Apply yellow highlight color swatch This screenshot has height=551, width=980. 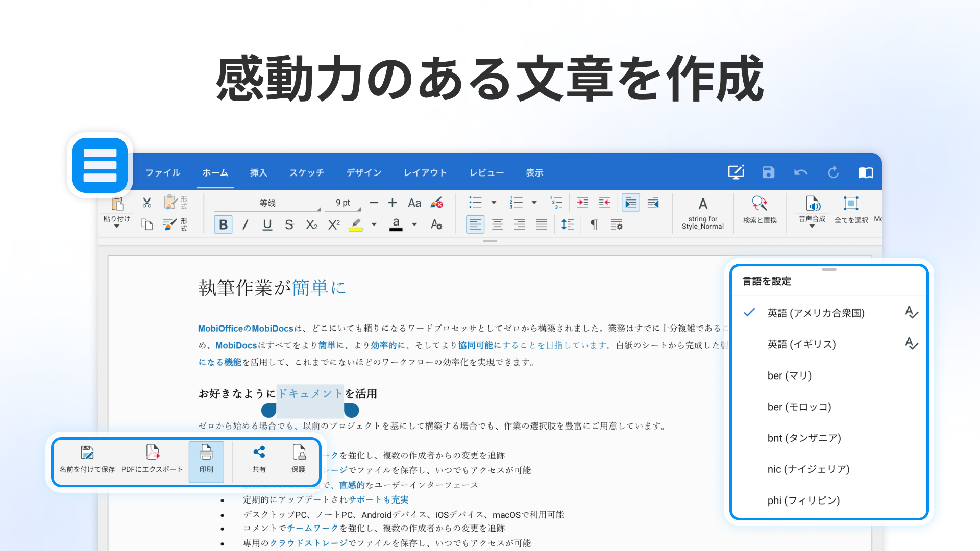[x=356, y=224]
